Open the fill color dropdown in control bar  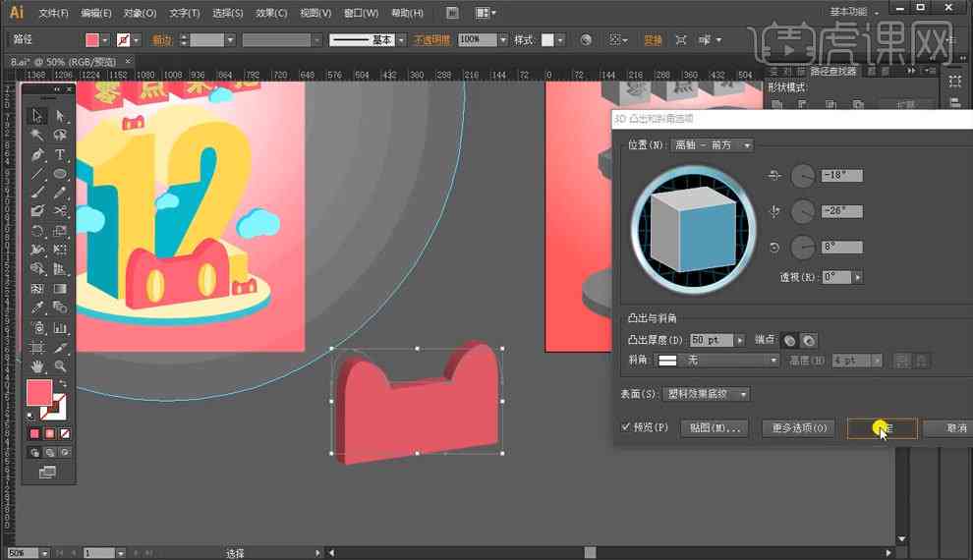(104, 40)
